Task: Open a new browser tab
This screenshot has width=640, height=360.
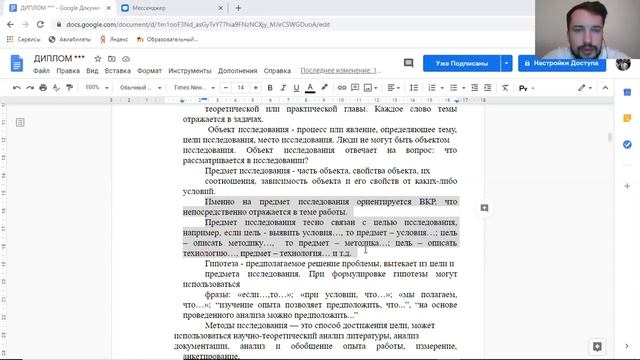Action: tap(238, 8)
